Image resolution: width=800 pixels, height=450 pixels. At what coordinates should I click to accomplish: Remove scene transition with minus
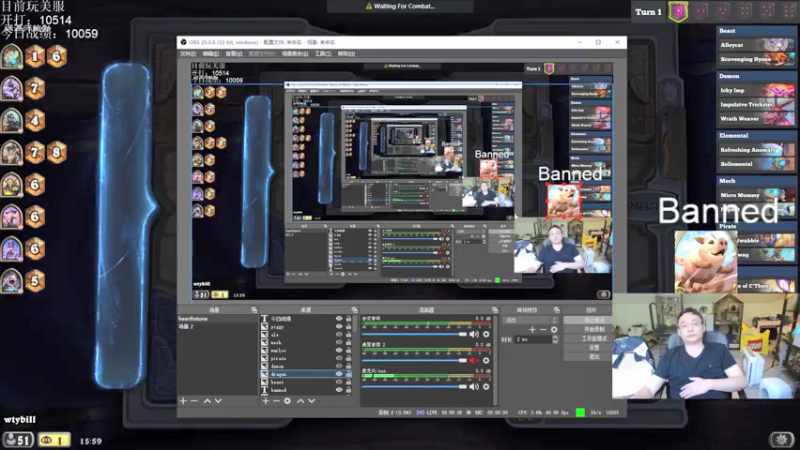pos(543,330)
